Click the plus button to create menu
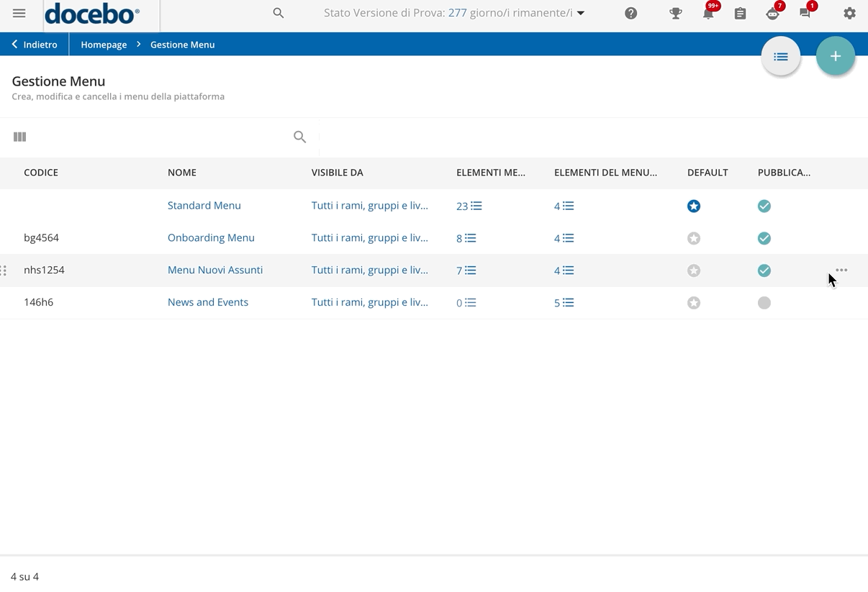This screenshot has width=868, height=592. (x=835, y=56)
